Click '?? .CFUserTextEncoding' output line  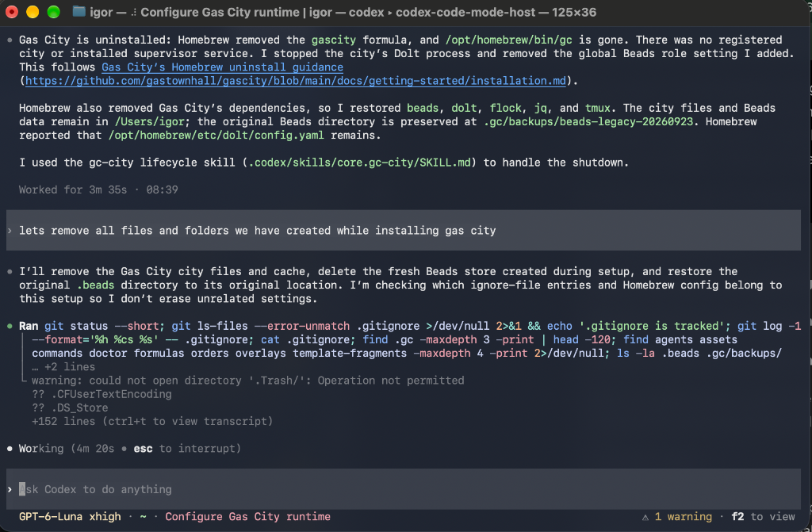pyautogui.click(x=101, y=394)
